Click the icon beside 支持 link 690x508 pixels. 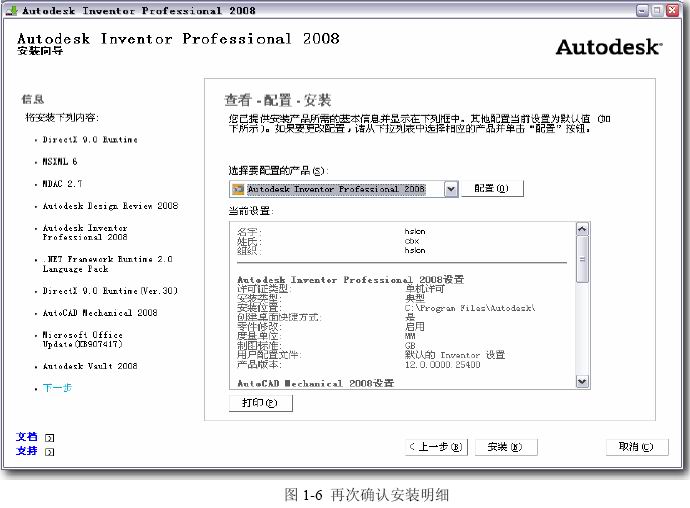(x=50, y=452)
